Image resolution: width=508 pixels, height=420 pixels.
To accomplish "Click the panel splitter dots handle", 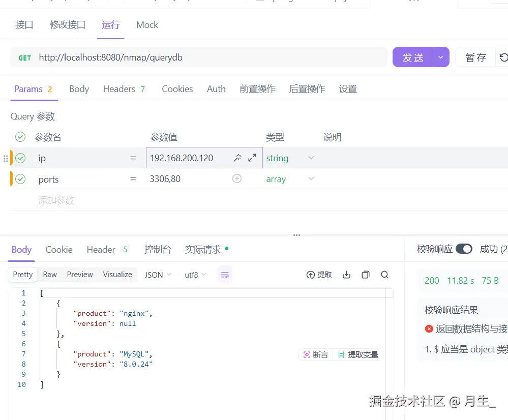I will click(296, 235).
